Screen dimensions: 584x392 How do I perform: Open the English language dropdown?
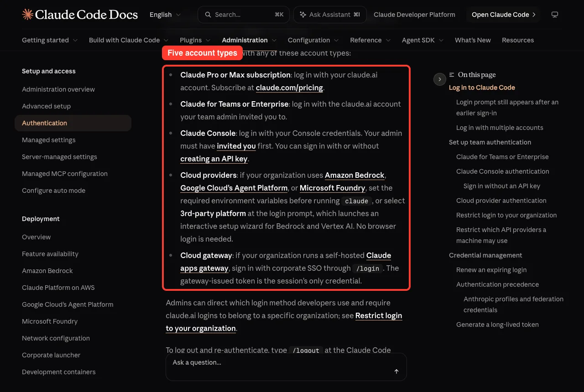point(165,15)
